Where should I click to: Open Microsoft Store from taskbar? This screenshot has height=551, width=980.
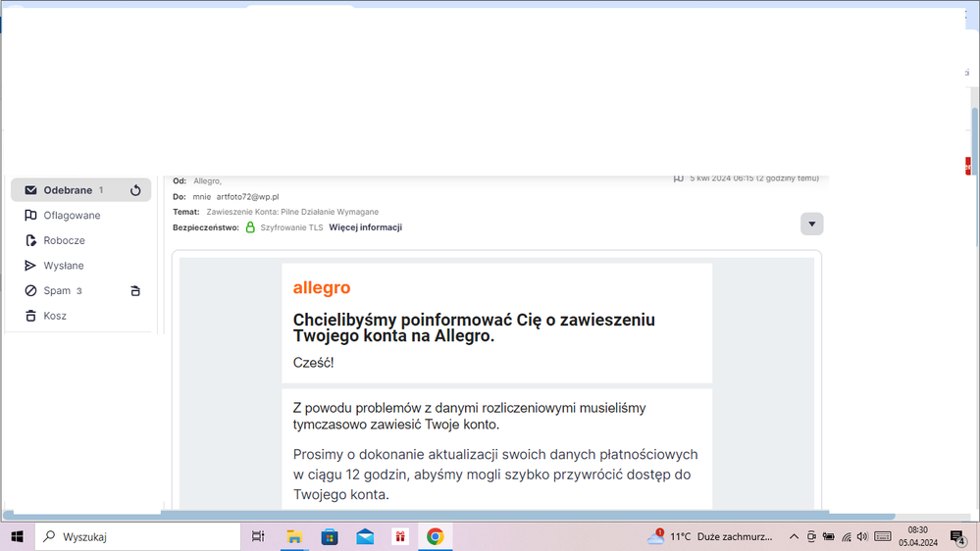pos(330,536)
